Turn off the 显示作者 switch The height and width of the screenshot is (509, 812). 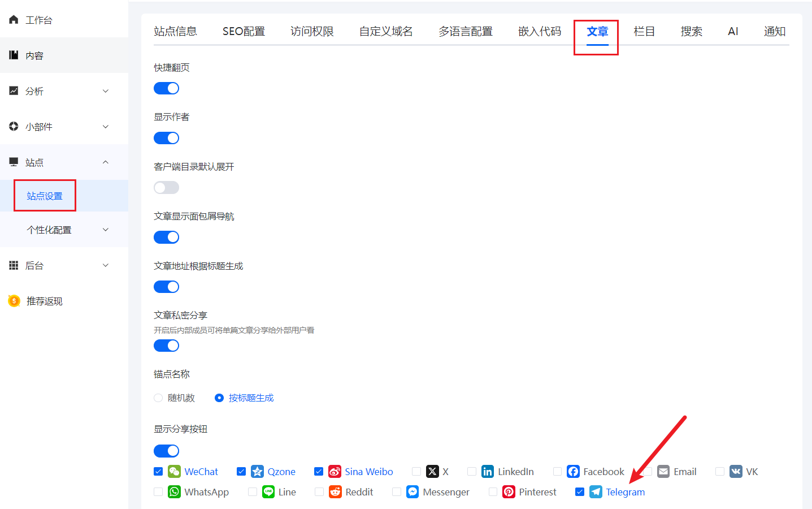166,138
